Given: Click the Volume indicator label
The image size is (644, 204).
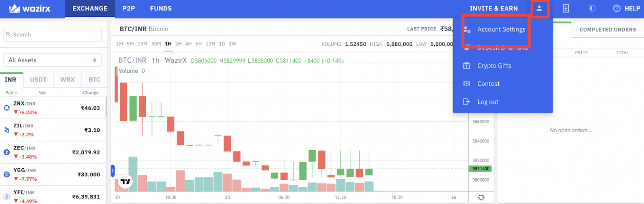Looking at the screenshot, I should (128, 71).
